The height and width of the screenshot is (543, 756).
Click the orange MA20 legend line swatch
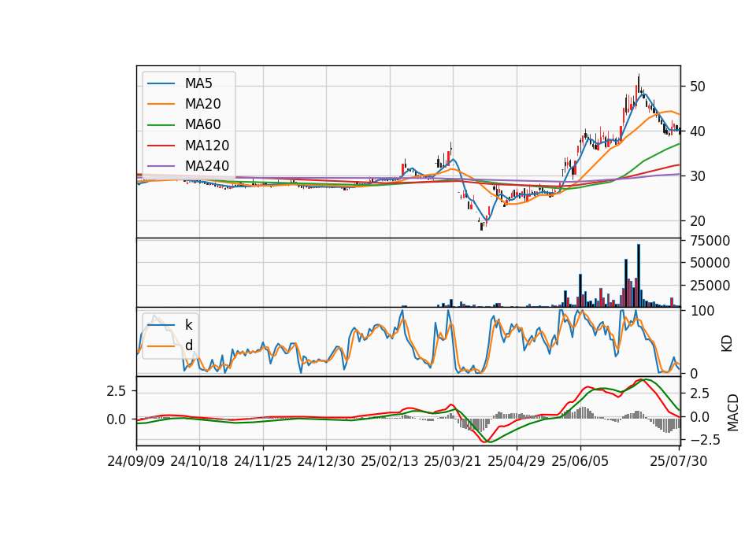click(161, 104)
